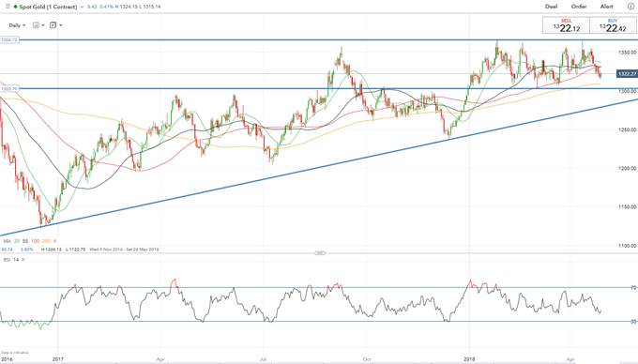Click the SELL 1322.12 button
The width and height of the screenshot is (638, 364).
(x=566, y=25)
